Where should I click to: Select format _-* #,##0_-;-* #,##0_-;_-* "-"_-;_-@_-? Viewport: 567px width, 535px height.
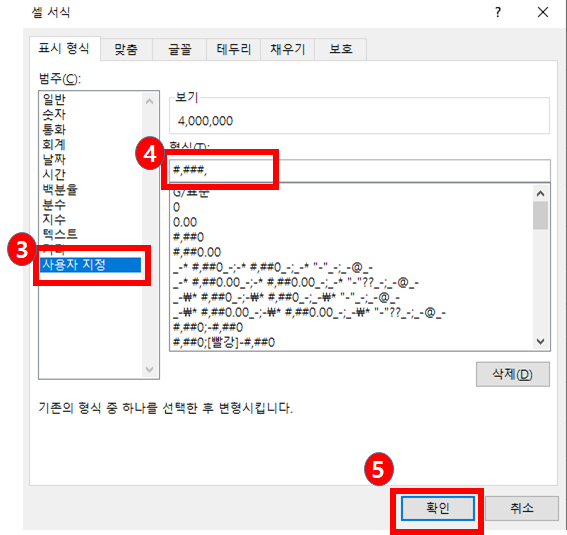click(273, 268)
